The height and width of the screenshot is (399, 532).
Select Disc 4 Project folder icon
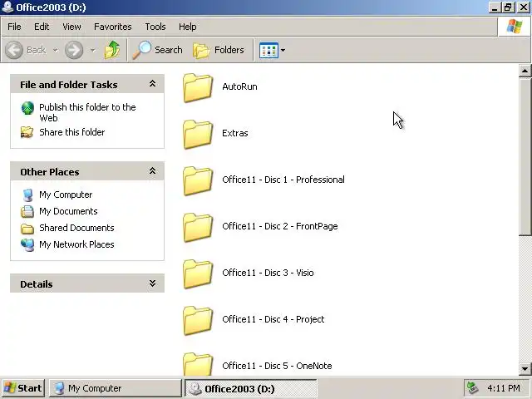coord(198,320)
